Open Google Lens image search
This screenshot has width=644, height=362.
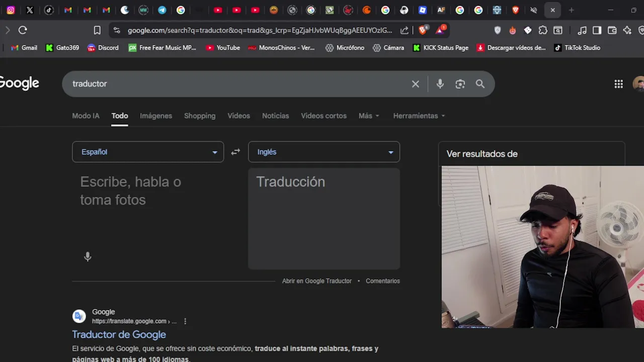(x=460, y=84)
